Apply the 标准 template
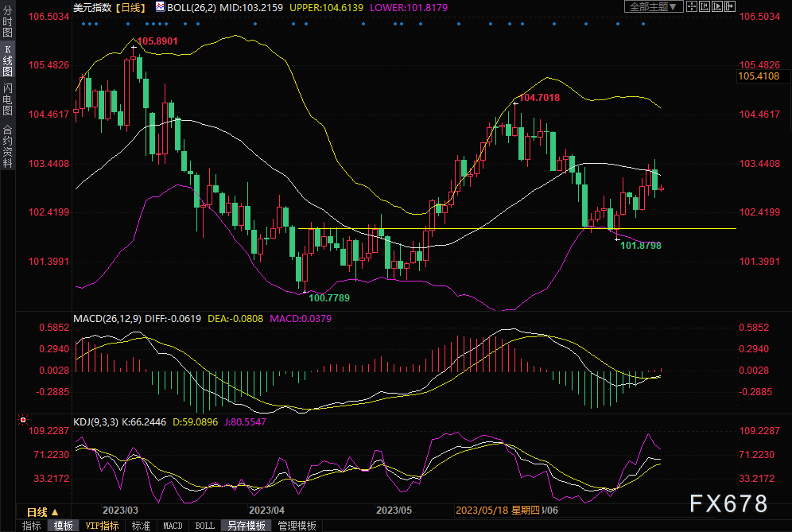This screenshot has height=532, width=792. tap(141, 526)
